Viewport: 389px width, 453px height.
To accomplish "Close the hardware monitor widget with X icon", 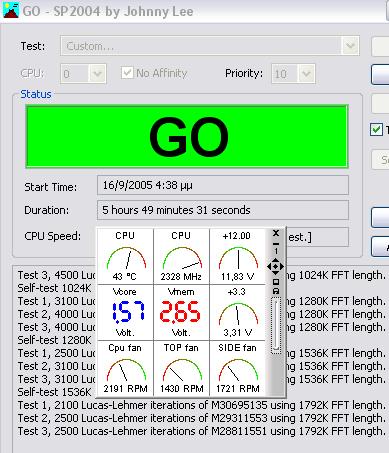I will (276, 233).
